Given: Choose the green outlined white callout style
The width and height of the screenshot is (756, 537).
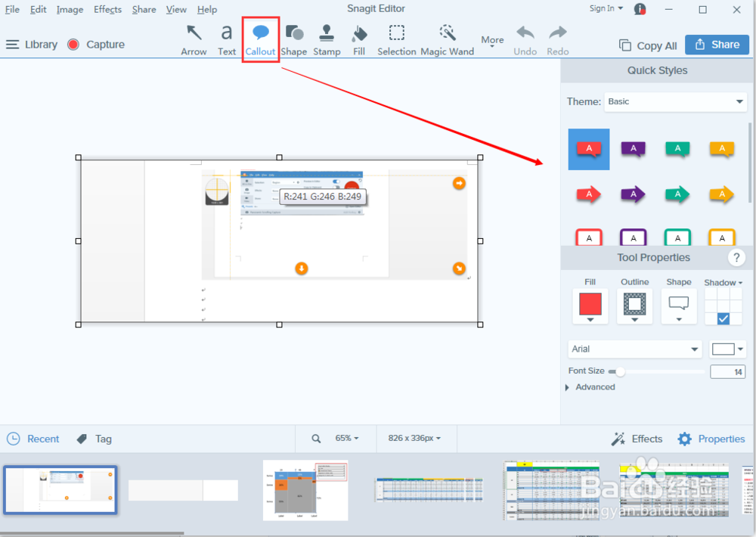Looking at the screenshot, I should click(x=677, y=237).
